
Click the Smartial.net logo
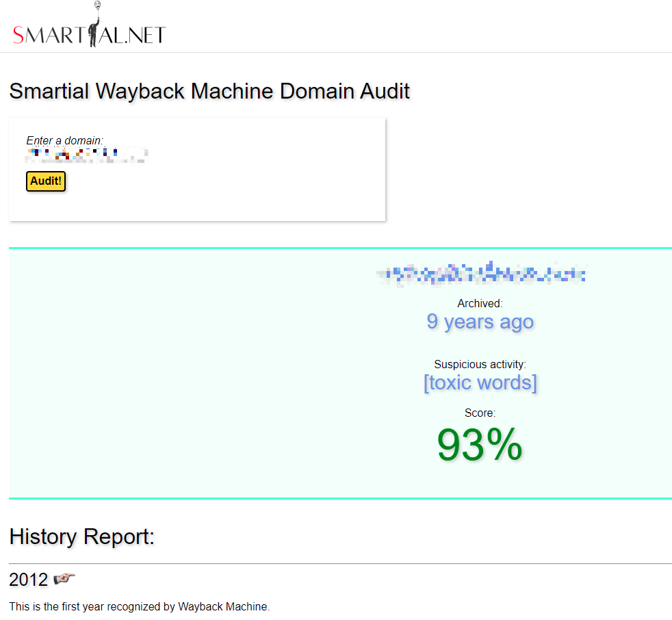pyautogui.click(x=89, y=25)
